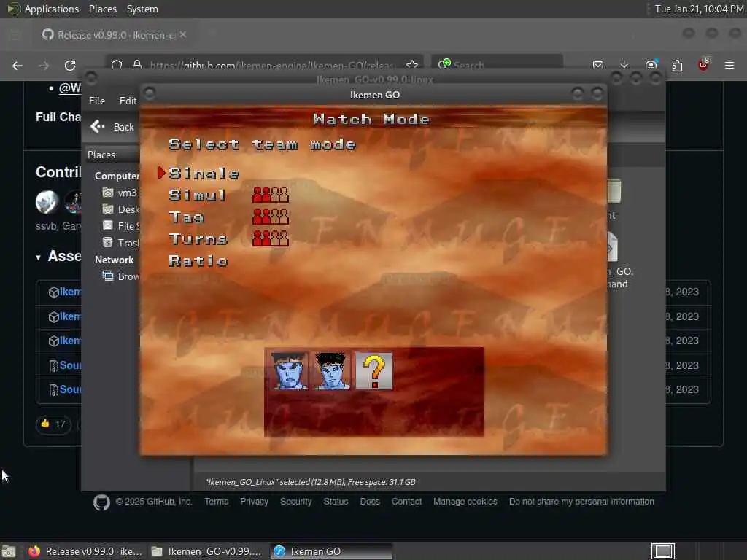
Task: Choose Simul team mode
Action: click(197, 195)
